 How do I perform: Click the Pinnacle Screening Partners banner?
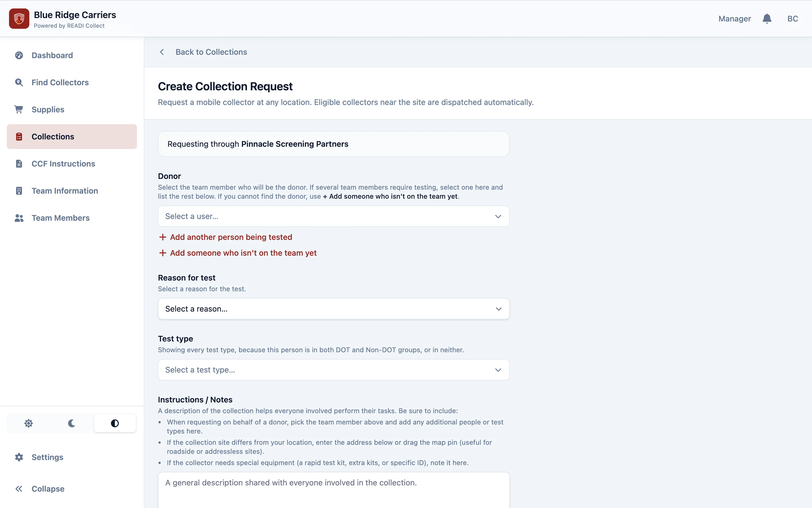pos(334,144)
